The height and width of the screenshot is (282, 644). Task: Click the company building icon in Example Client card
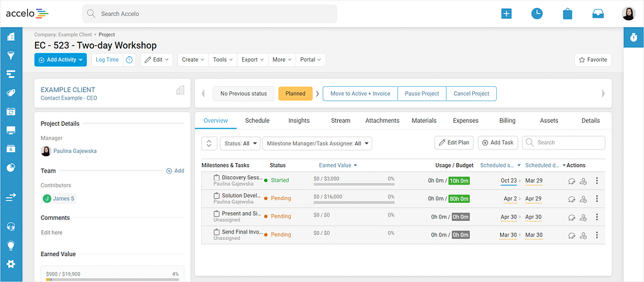(x=180, y=90)
